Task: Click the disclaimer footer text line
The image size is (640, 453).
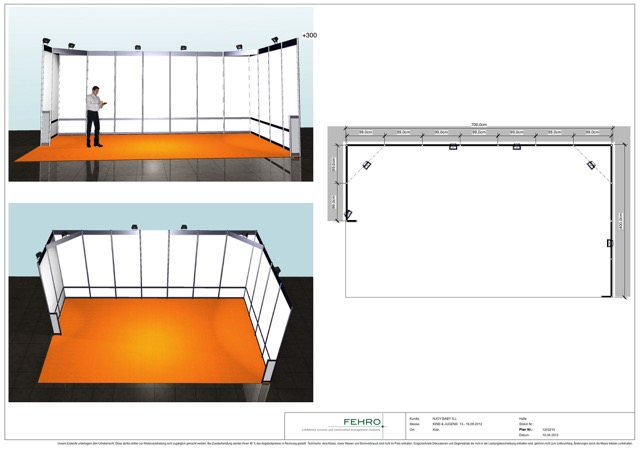Action: (x=320, y=444)
